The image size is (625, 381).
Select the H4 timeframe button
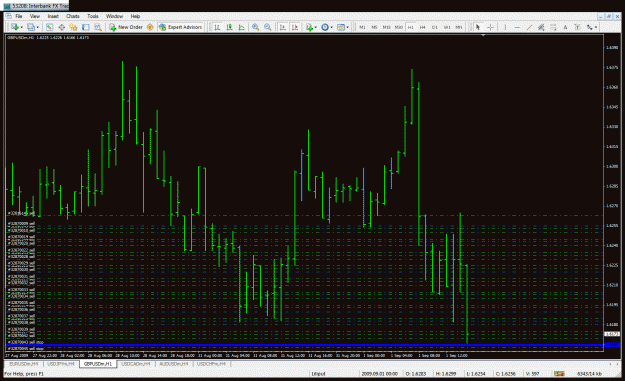[x=423, y=27]
